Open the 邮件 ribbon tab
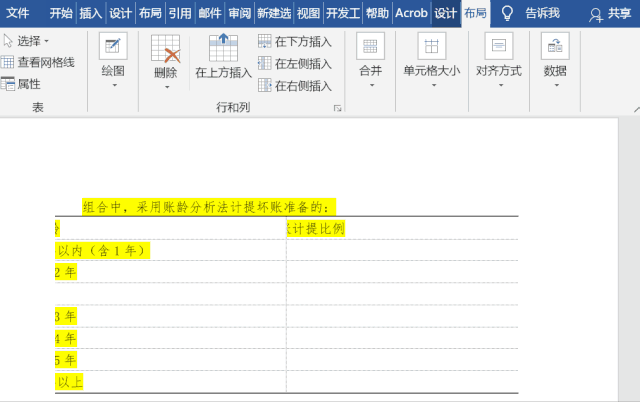640x402 pixels. [210, 13]
